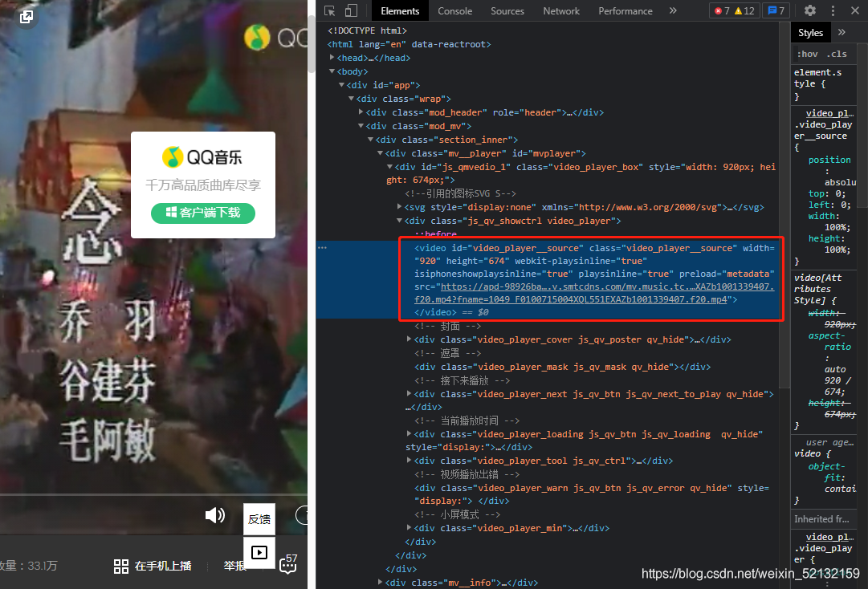Expand the hidden svg element node

[400, 207]
